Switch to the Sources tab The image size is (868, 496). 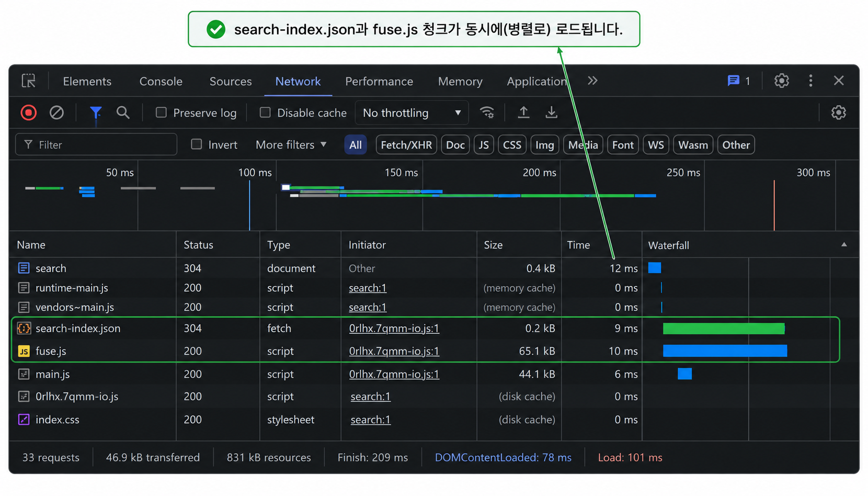point(231,81)
